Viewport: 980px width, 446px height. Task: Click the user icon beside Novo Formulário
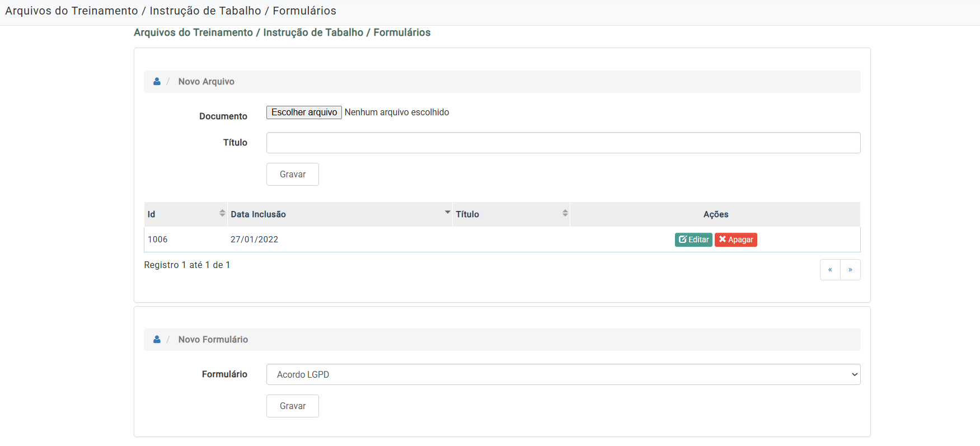(x=157, y=340)
